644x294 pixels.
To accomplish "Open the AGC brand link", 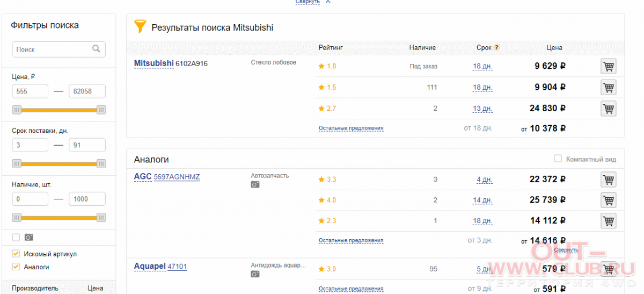I will (143, 176).
